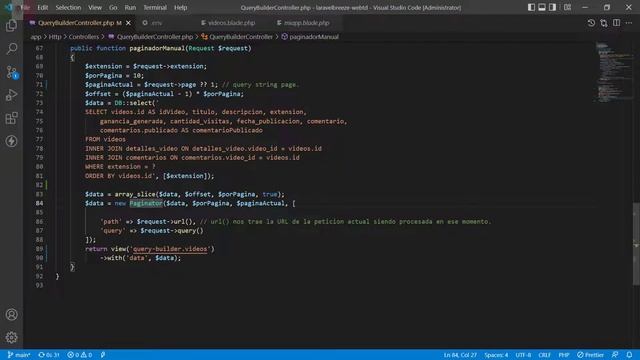640x360 pixels.
Task: Open the Source Control view
Action: click(11, 72)
